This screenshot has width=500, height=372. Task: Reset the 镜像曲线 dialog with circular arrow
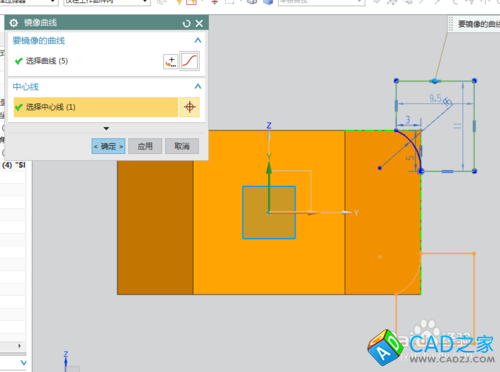[186, 23]
